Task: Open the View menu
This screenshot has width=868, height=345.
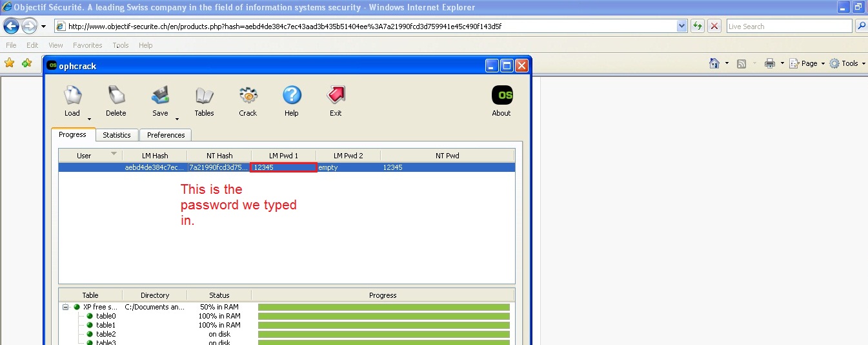Action: click(x=56, y=45)
